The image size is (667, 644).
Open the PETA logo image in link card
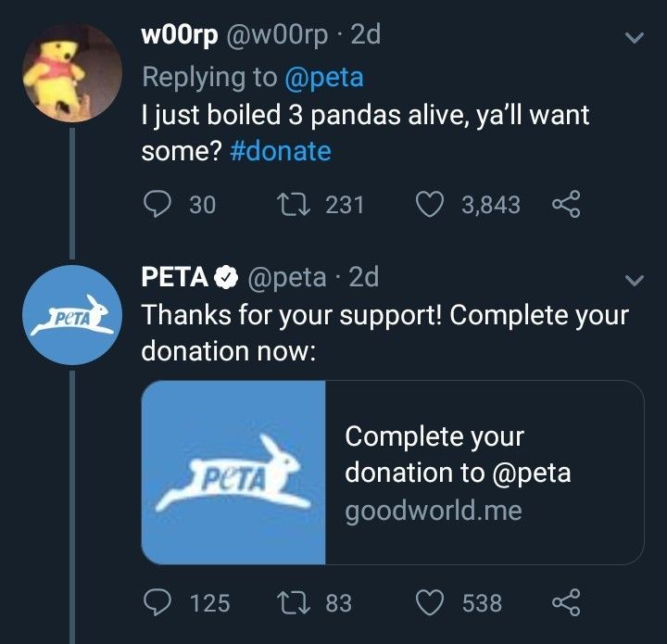[x=233, y=473]
